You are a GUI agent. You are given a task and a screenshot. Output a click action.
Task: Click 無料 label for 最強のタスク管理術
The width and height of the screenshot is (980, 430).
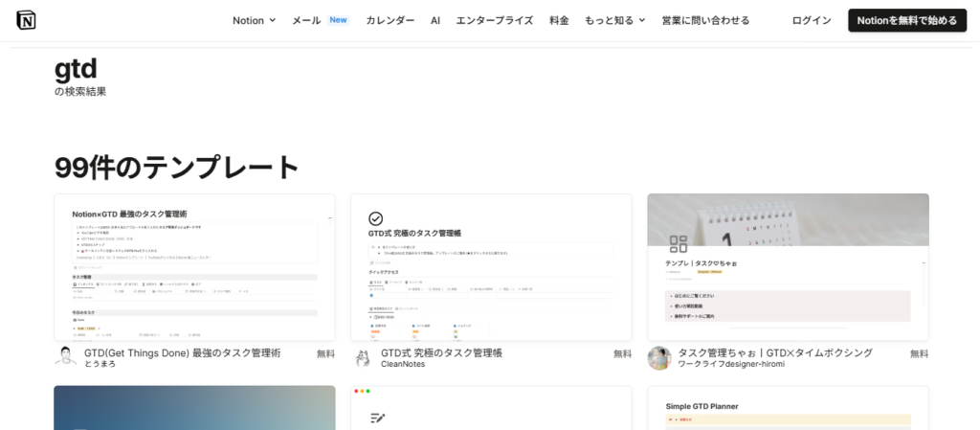325,353
